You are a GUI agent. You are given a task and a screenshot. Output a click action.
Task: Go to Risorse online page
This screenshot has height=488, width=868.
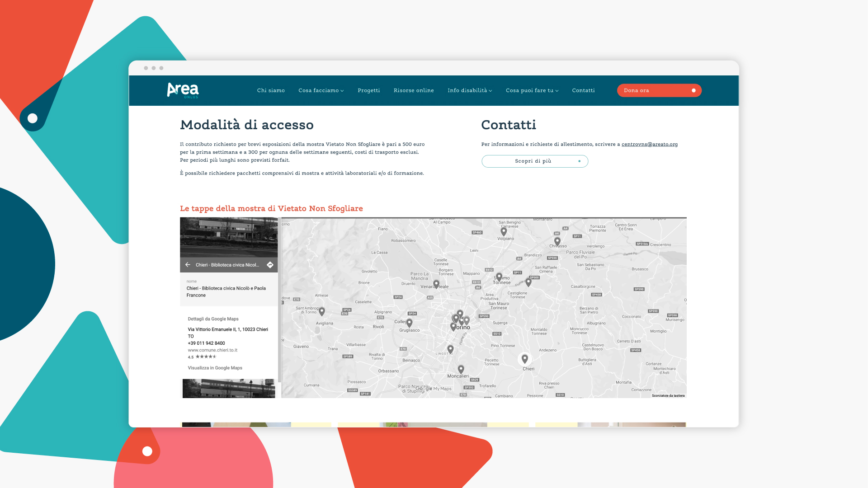(x=413, y=90)
